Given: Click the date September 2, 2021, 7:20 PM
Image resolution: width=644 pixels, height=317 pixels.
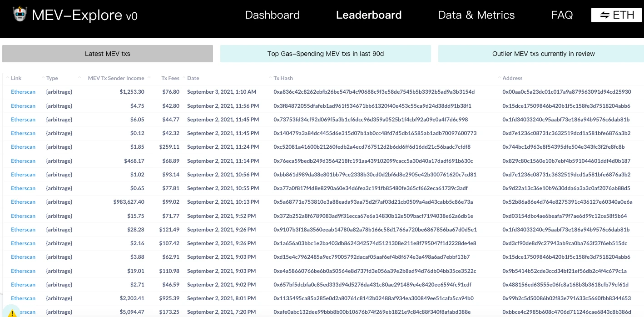Looking at the screenshot, I should pyautogui.click(x=222, y=312).
